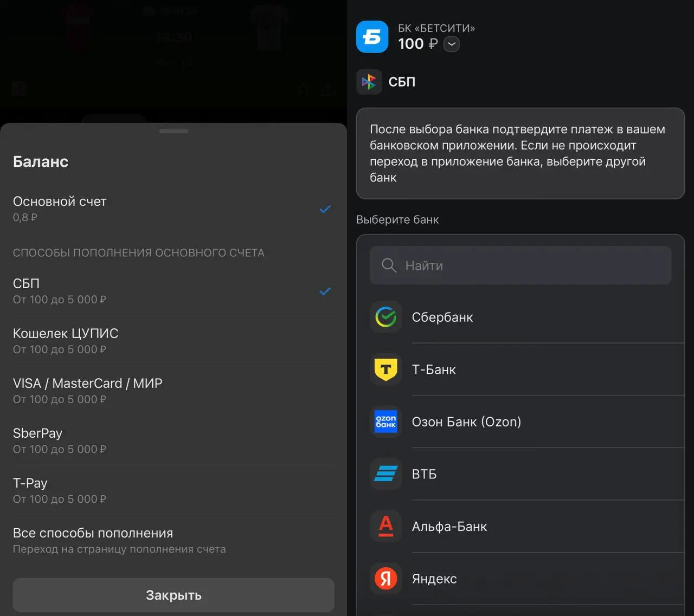Screen dimensions: 694x616
Task: Open Все способы пополнения page
Action: (173, 541)
